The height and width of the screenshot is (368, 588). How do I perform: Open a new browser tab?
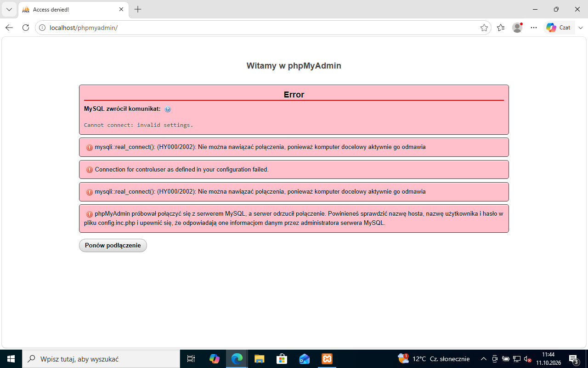(138, 9)
